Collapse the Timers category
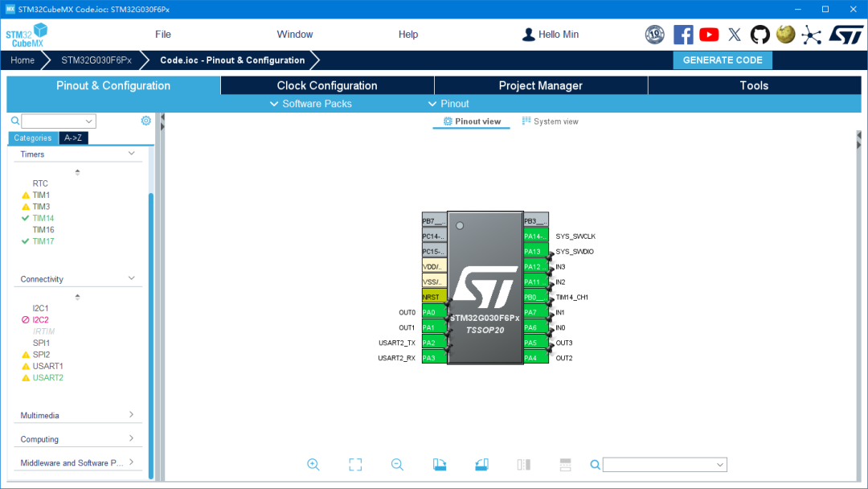 (132, 154)
